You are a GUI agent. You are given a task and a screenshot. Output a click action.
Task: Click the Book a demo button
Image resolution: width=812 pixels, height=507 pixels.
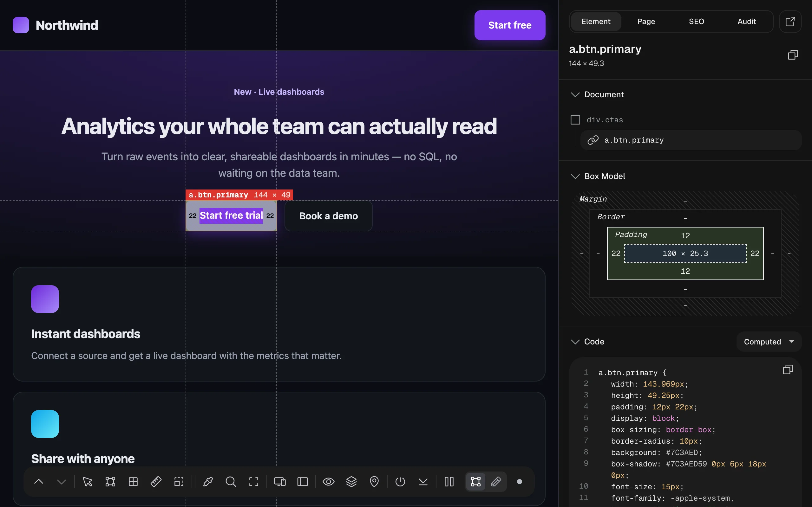pos(329,216)
